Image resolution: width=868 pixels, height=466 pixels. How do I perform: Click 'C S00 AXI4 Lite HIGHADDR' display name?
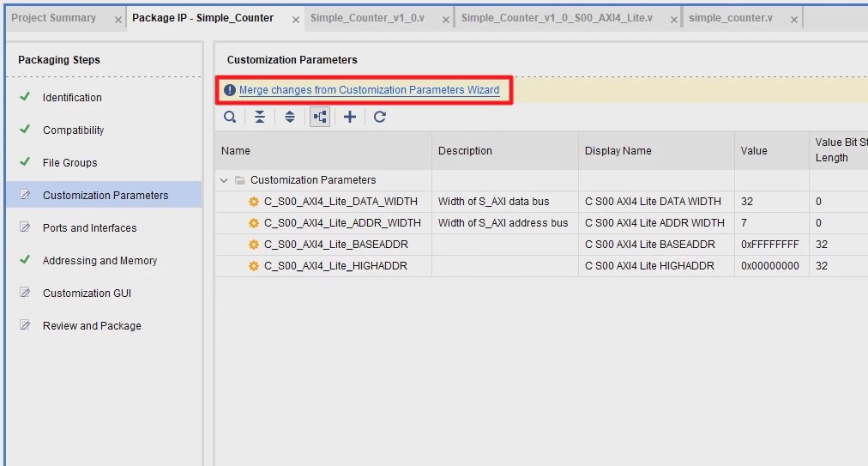(649, 266)
